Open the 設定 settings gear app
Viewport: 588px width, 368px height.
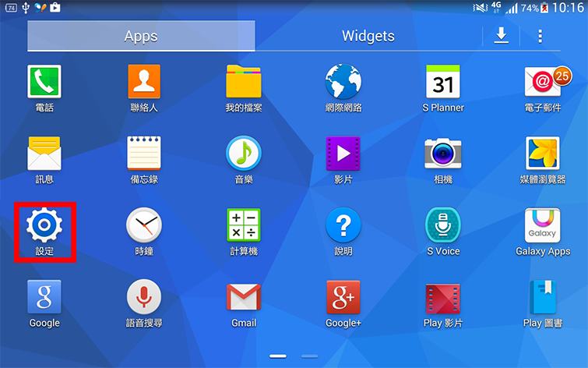[44, 225]
